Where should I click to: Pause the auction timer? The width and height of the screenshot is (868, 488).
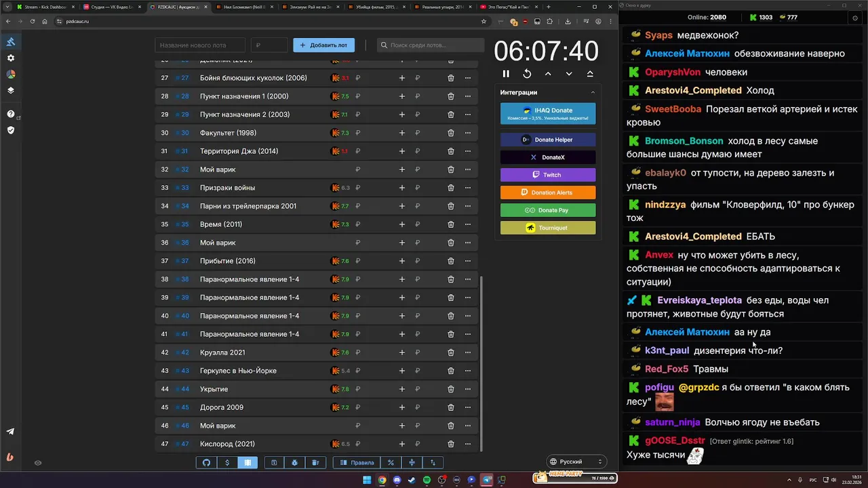pyautogui.click(x=506, y=74)
